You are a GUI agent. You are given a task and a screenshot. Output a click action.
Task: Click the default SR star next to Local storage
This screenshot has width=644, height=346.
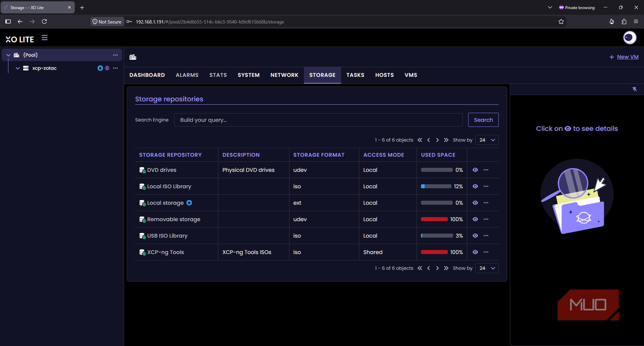[x=189, y=203]
